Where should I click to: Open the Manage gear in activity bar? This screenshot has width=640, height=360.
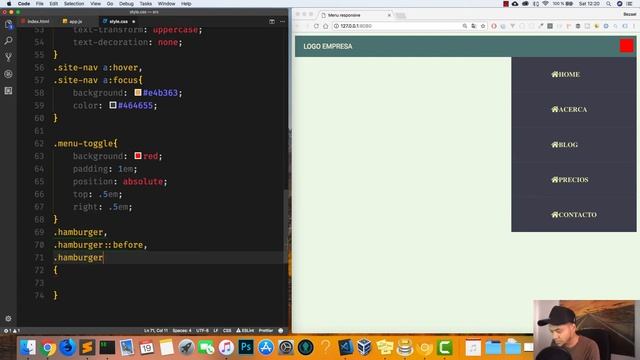coord(8,318)
